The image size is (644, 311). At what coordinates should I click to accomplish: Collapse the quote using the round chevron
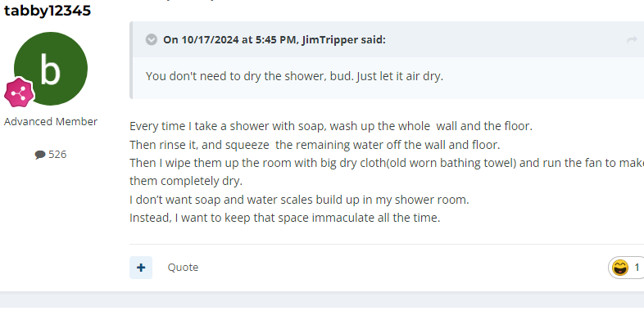coord(151,40)
